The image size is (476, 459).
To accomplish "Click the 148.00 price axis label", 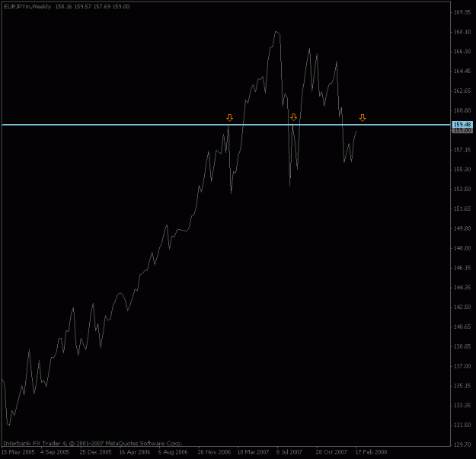I will pyautogui.click(x=462, y=248).
